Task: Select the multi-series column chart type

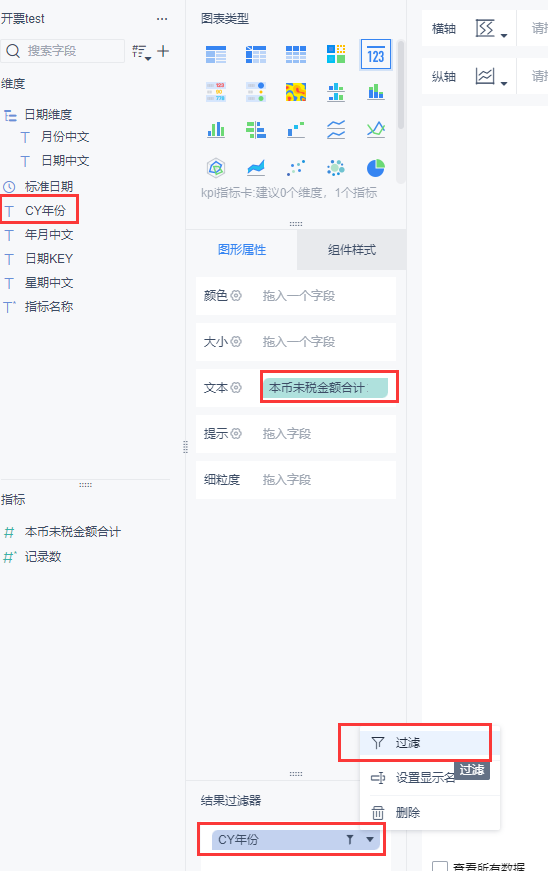Action: click(216, 129)
